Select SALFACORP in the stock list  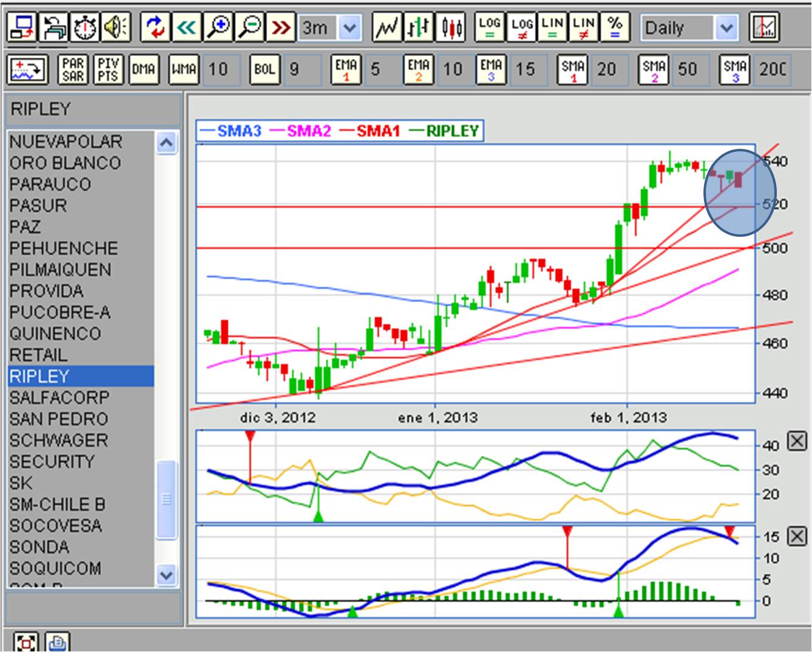[80, 398]
